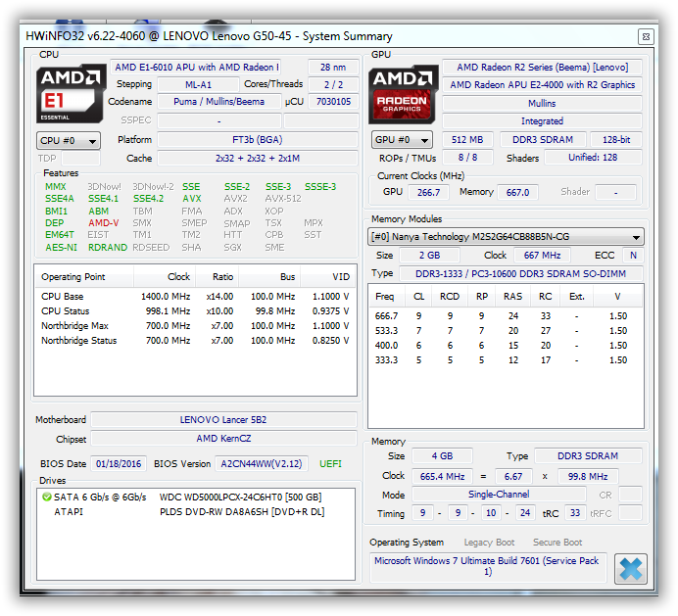Click the motherboard field LENOVO Lancer 5B2
The image size is (678, 616).
223,420
